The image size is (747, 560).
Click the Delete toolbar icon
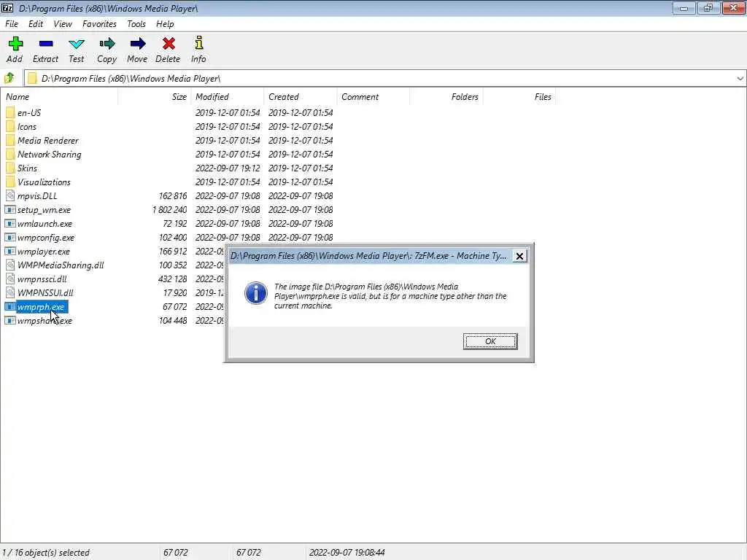(169, 44)
